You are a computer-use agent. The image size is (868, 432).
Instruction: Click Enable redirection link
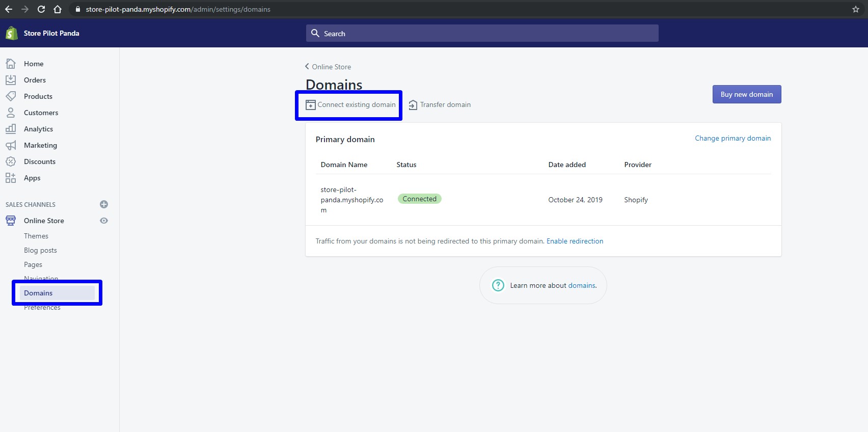point(575,241)
